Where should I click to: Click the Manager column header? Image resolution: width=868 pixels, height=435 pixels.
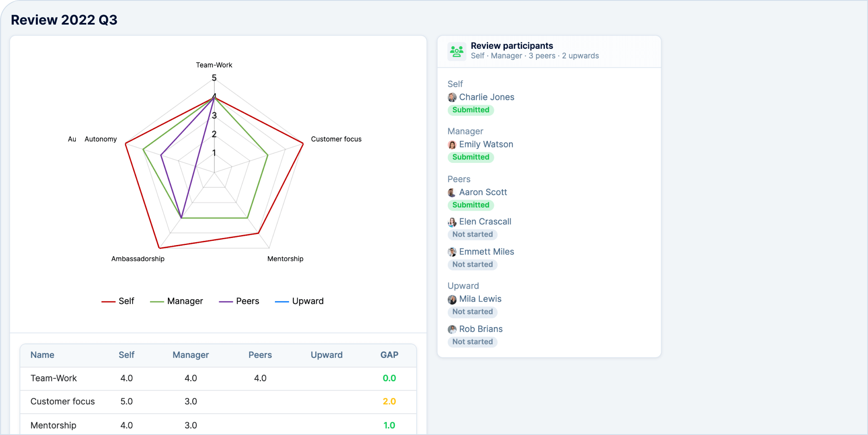point(191,355)
